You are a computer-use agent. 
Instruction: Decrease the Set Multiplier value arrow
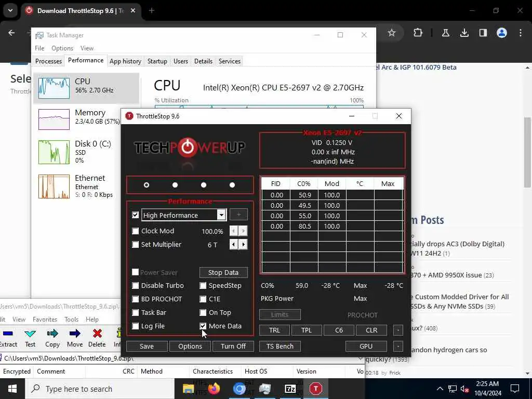234,245
